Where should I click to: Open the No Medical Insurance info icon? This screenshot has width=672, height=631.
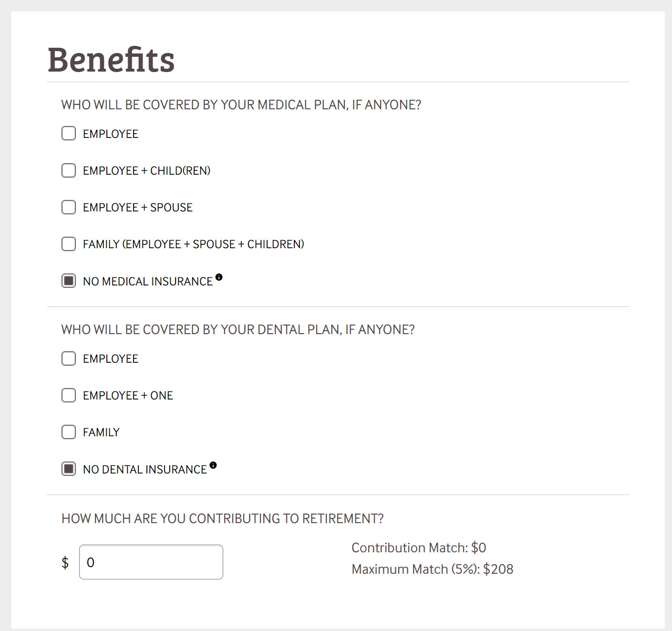219,277
